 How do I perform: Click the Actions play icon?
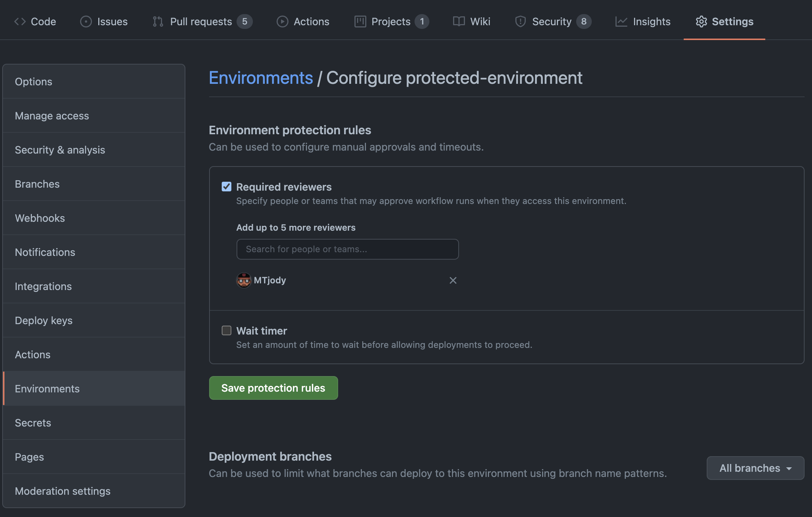coord(282,22)
